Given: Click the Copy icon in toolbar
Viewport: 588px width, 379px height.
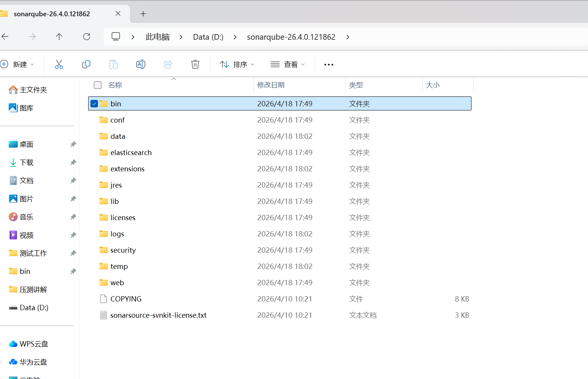Looking at the screenshot, I should tap(86, 64).
